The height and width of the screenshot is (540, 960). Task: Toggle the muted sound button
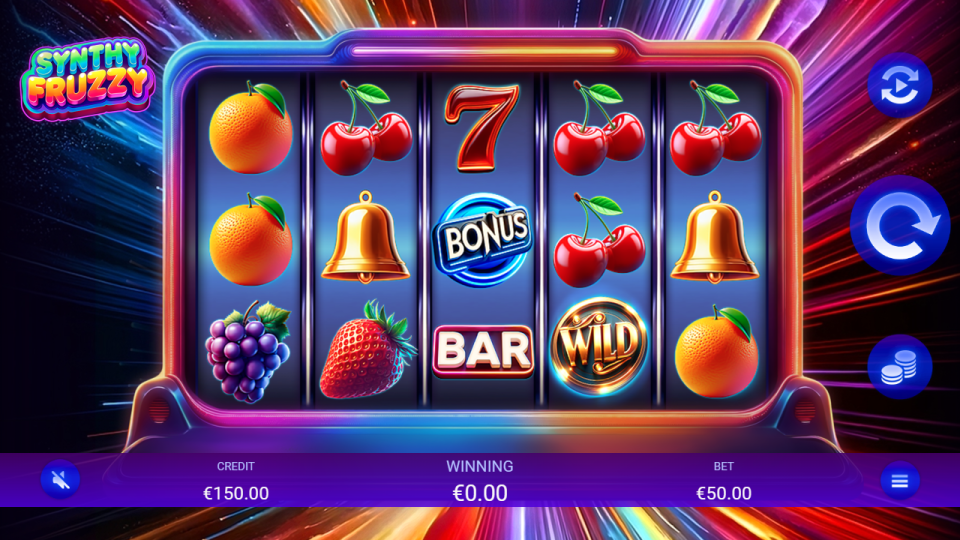(x=60, y=479)
